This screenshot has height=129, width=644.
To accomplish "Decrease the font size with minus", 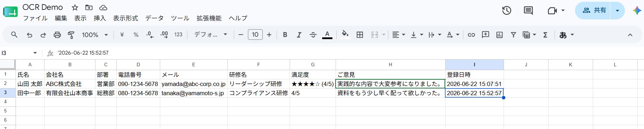I will 241,35.
